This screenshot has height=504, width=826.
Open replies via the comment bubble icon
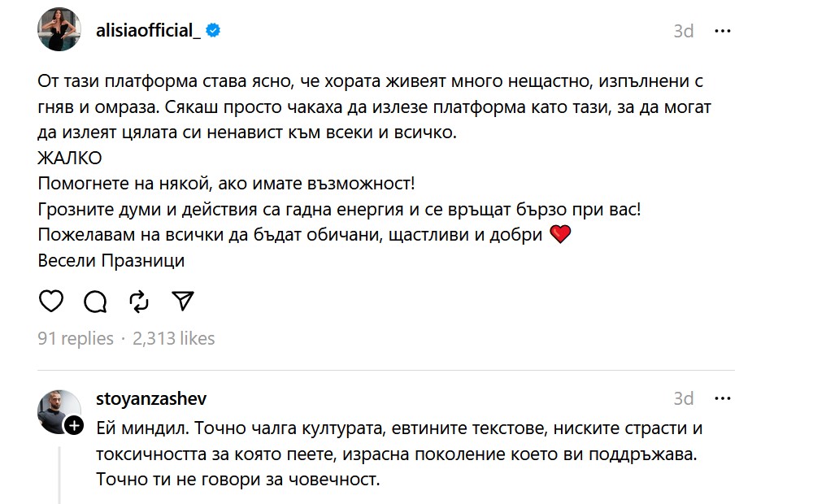(95, 301)
